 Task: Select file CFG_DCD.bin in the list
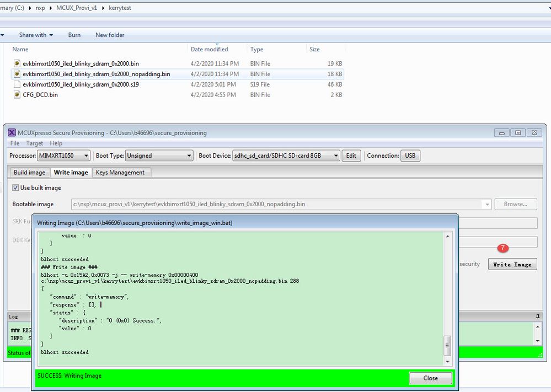[x=40, y=95]
